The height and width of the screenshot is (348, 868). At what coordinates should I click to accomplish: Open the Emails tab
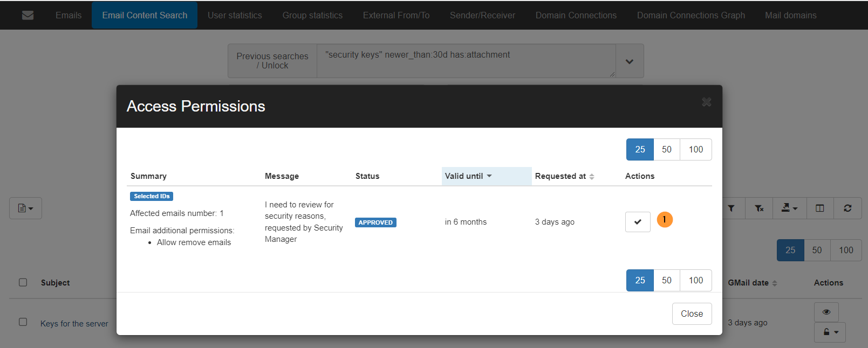69,15
